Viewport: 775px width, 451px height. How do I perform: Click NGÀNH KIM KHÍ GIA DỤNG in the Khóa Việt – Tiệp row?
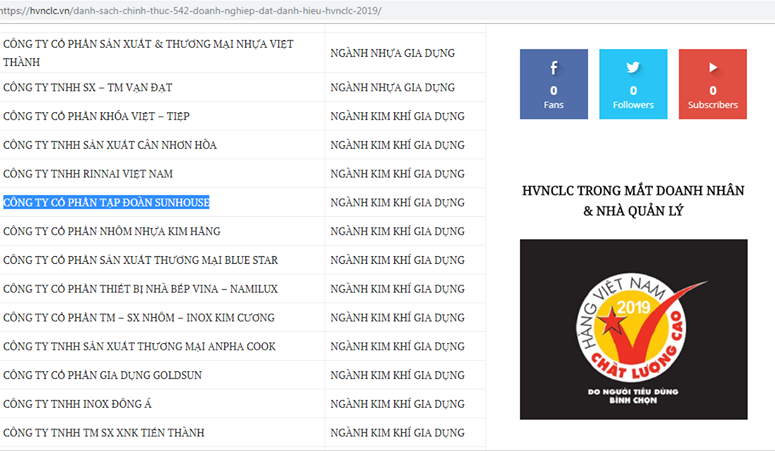tap(397, 116)
